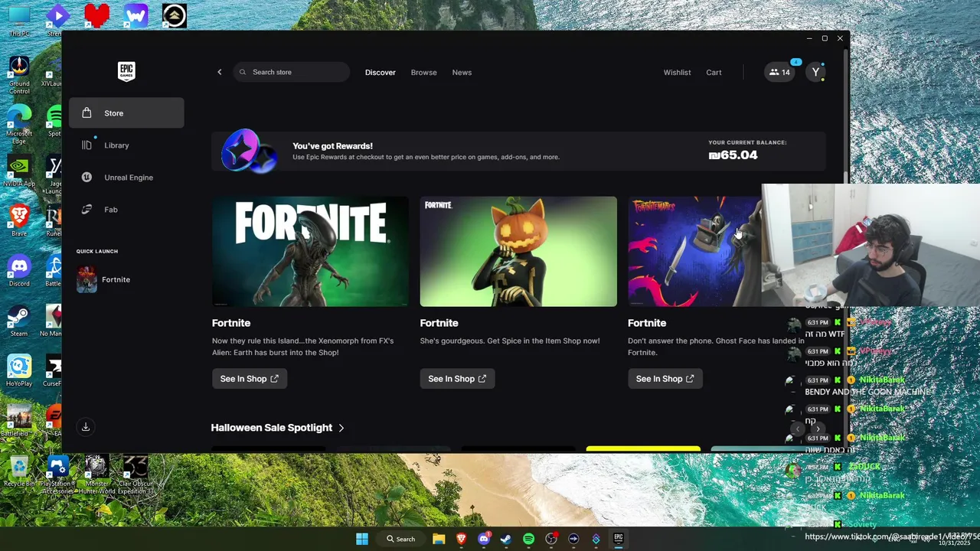The image size is (980, 551).
Task: Click See In Shop under Xenomorph card
Action: pyautogui.click(x=250, y=379)
